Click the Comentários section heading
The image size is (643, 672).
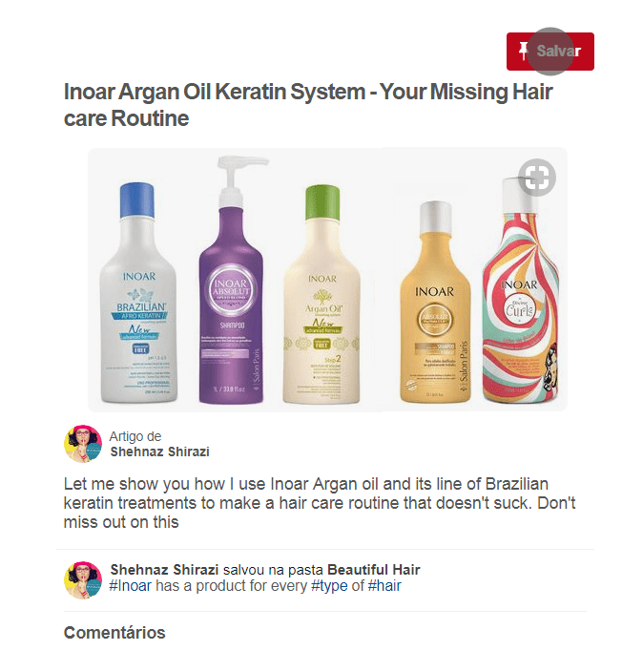114,633
